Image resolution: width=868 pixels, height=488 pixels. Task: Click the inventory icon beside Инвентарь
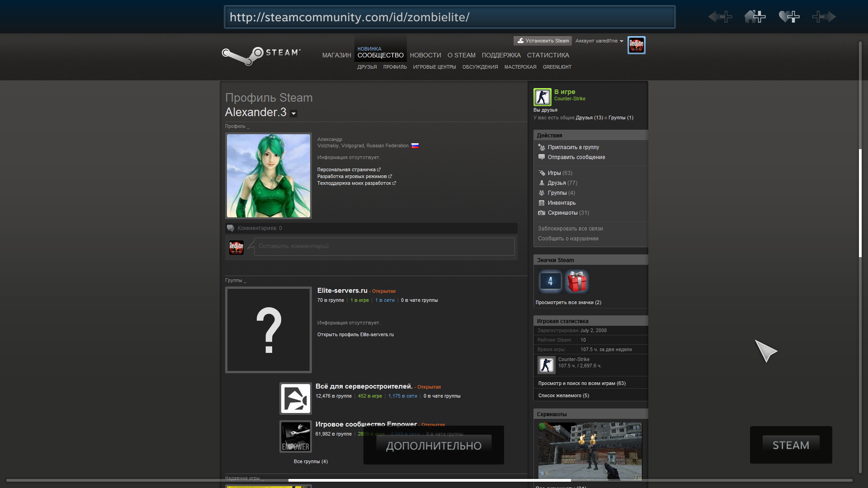[x=542, y=203]
